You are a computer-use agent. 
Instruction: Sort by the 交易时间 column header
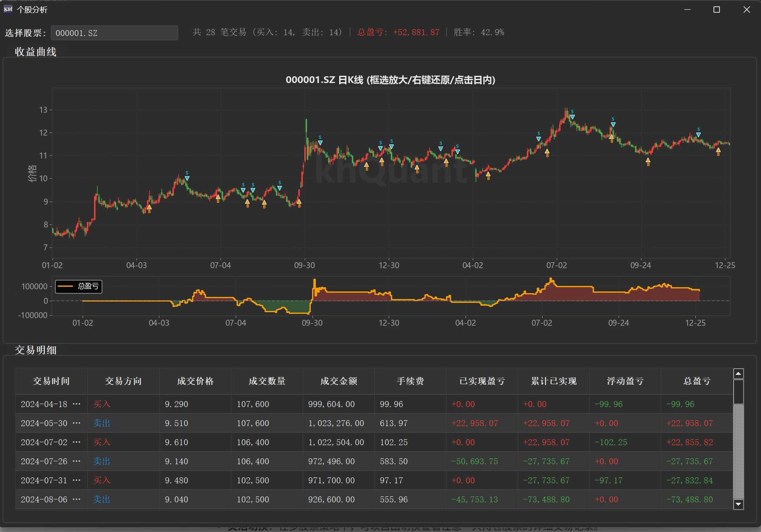pos(51,381)
